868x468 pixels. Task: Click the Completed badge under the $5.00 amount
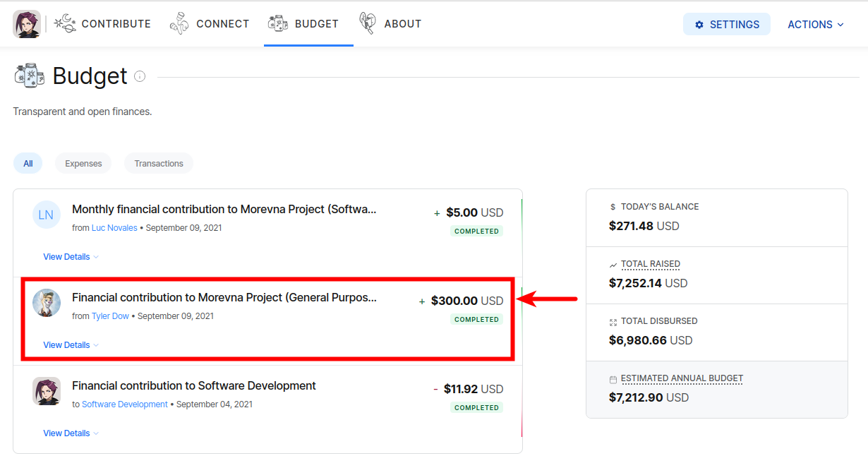pyautogui.click(x=477, y=232)
